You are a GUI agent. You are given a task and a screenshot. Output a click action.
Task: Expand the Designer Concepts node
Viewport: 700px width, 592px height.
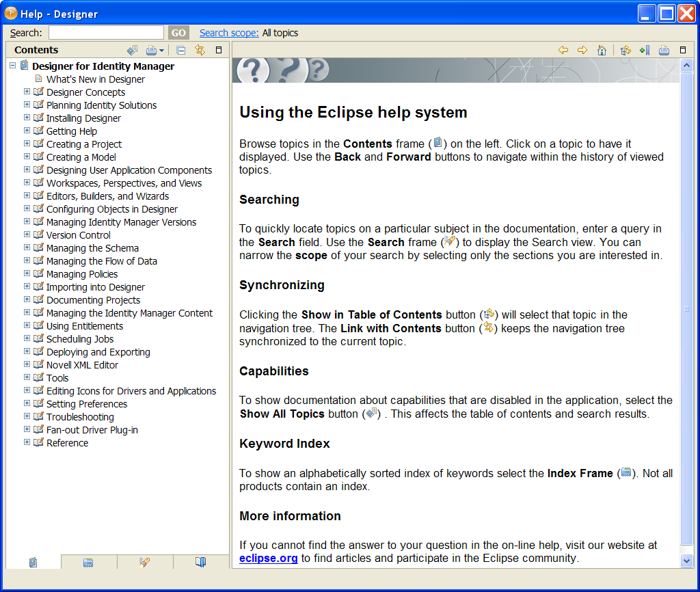click(x=27, y=92)
